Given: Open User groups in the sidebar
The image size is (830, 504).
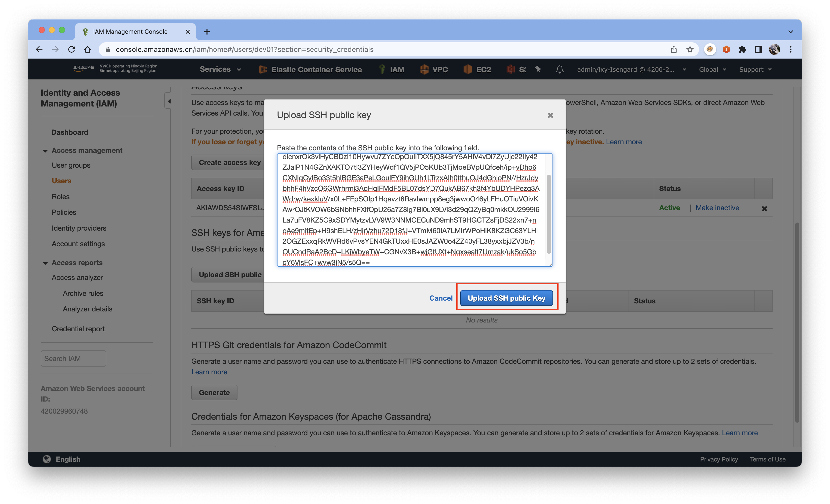Looking at the screenshot, I should [71, 165].
